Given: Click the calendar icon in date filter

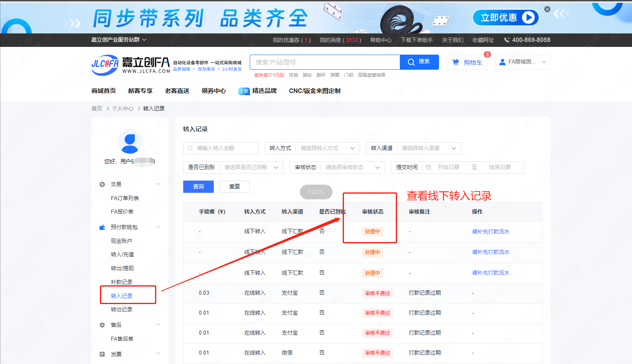Looking at the screenshot, I should [428, 167].
